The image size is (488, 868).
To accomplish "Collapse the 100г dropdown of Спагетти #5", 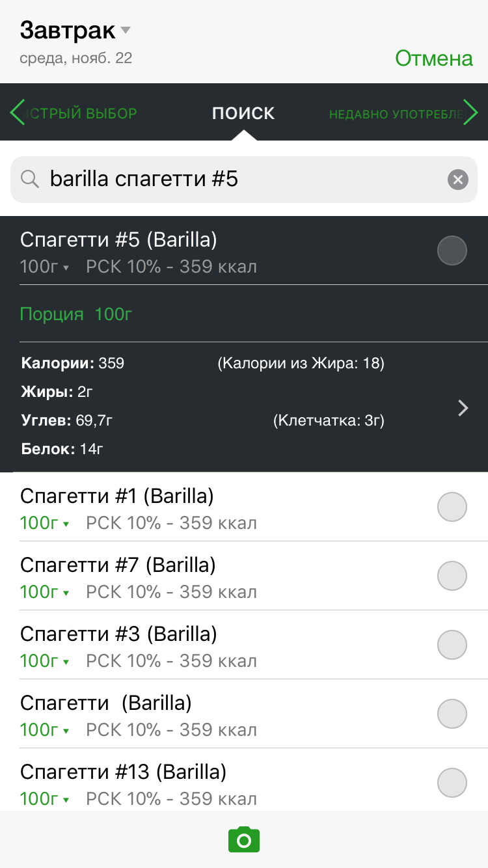I will pos(44,266).
